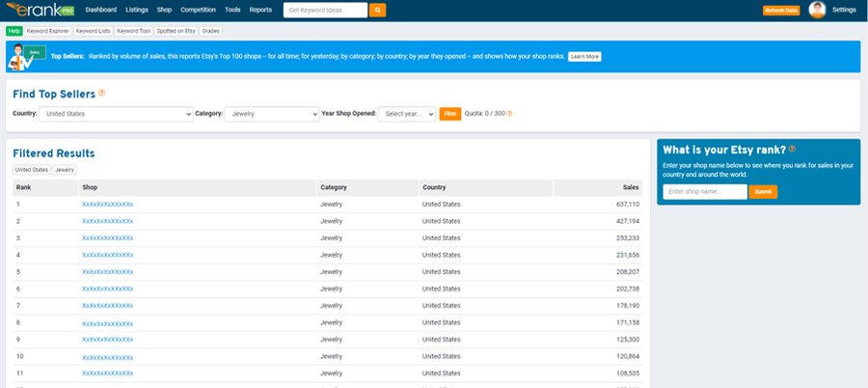This screenshot has width=868, height=388.
Task: Go to Keyword Explorer
Action: click(x=48, y=31)
